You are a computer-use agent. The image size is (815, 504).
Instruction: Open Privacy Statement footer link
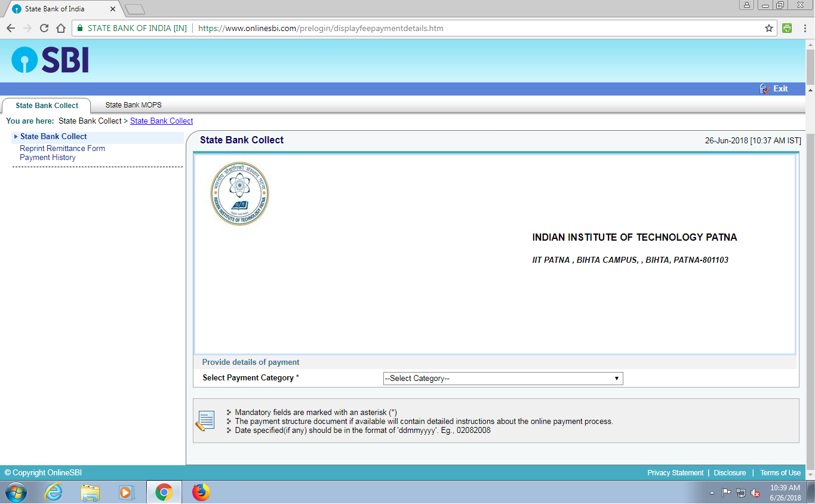click(x=675, y=473)
